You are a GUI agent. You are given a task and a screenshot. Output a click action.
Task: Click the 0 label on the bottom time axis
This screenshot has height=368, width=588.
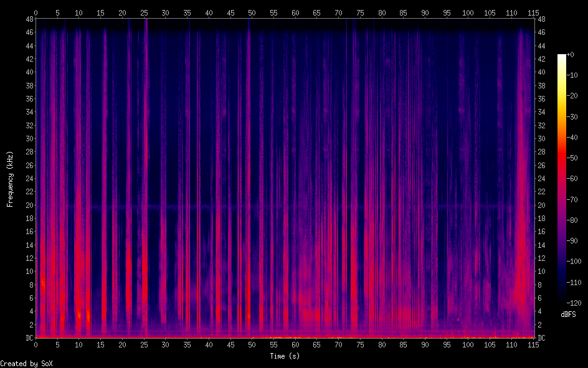pos(36,345)
